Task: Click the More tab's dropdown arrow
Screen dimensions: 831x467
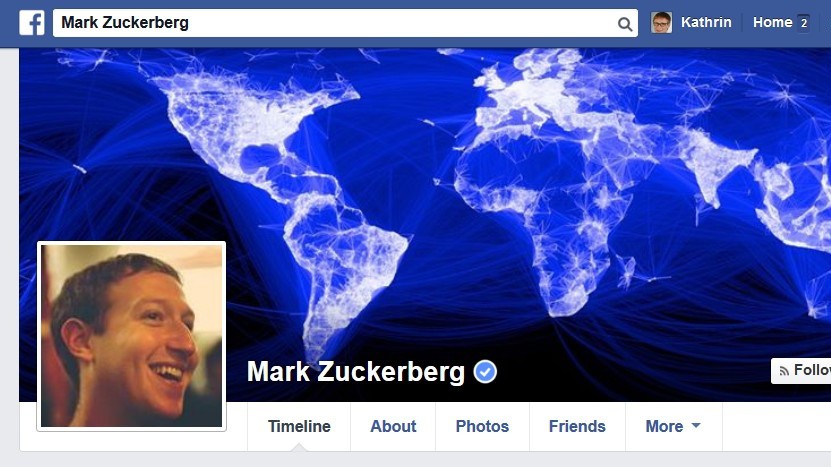Action: pos(696,425)
